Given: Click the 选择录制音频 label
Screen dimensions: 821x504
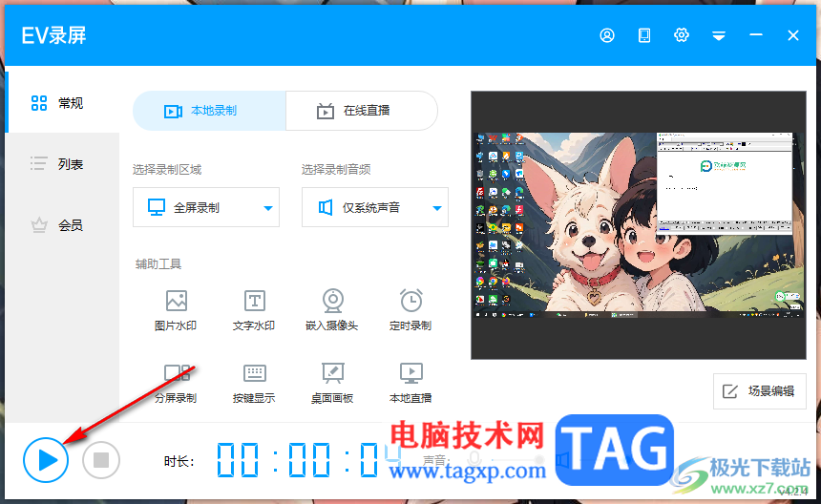Looking at the screenshot, I should (x=336, y=170).
